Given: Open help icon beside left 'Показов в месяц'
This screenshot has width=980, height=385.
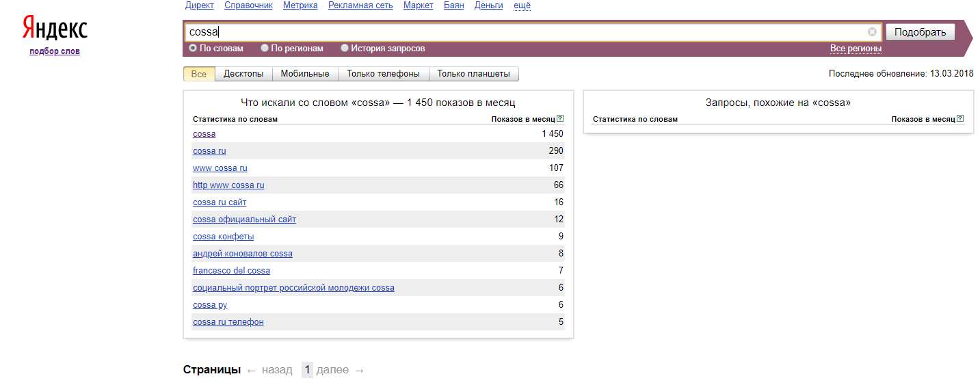Looking at the screenshot, I should (x=560, y=119).
